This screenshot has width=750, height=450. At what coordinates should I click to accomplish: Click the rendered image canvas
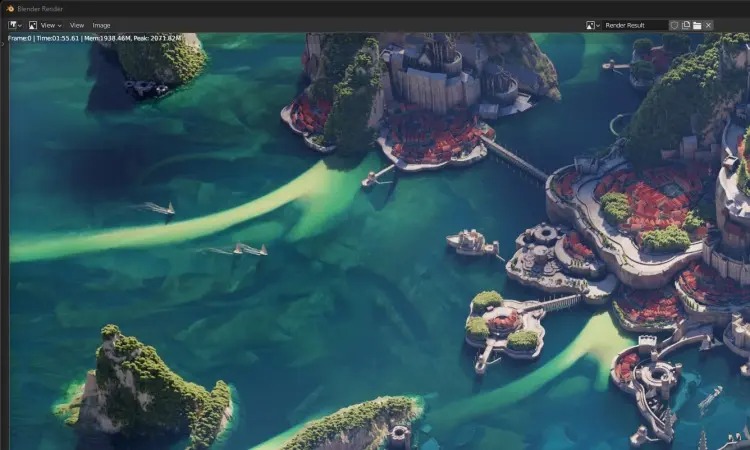pyautogui.click(x=378, y=241)
